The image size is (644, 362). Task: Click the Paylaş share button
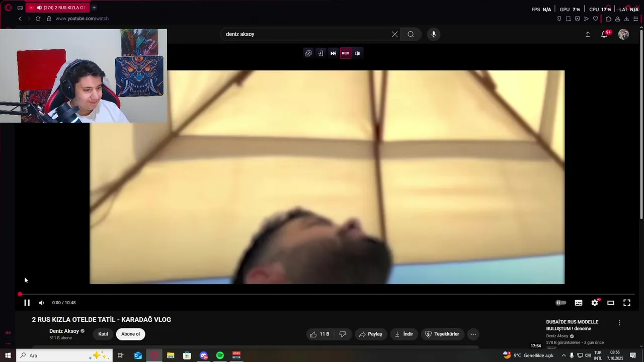[x=370, y=334]
